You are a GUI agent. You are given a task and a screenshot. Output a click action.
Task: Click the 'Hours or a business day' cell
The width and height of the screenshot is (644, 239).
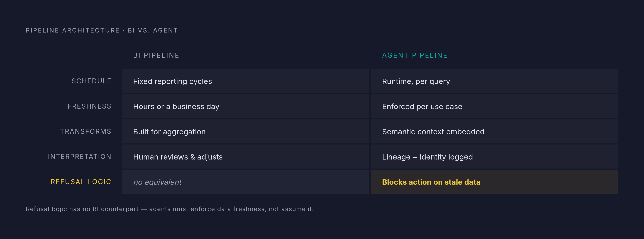click(x=246, y=106)
